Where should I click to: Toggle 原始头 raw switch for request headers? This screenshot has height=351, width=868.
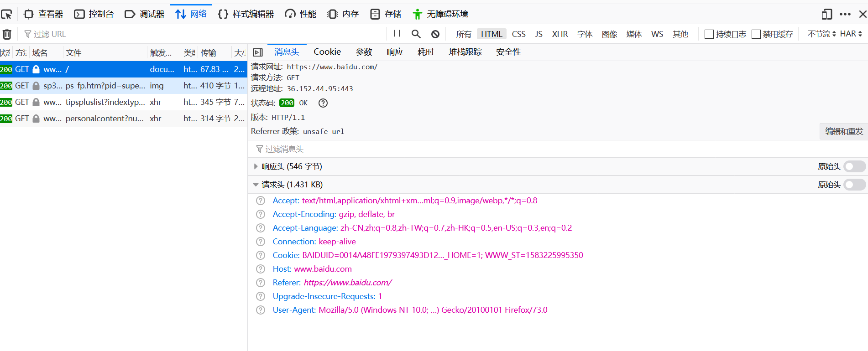(x=854, y=185)
